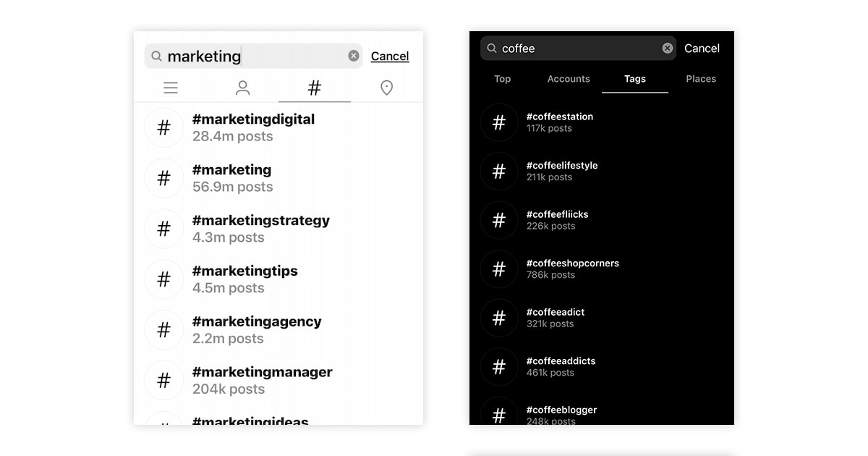Screen dimensions: 868x456
Task: Open the accounts person icon tab
Action: click(242, 88)
